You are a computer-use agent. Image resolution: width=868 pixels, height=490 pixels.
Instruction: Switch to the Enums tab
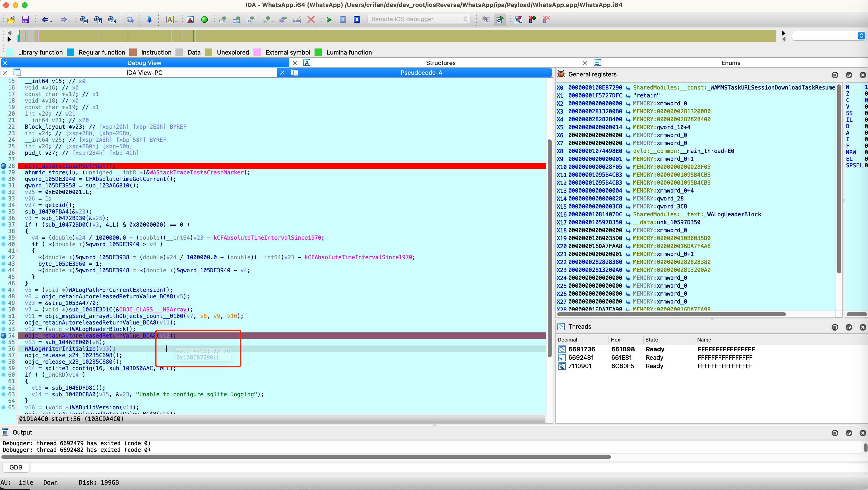click(731, 63)
